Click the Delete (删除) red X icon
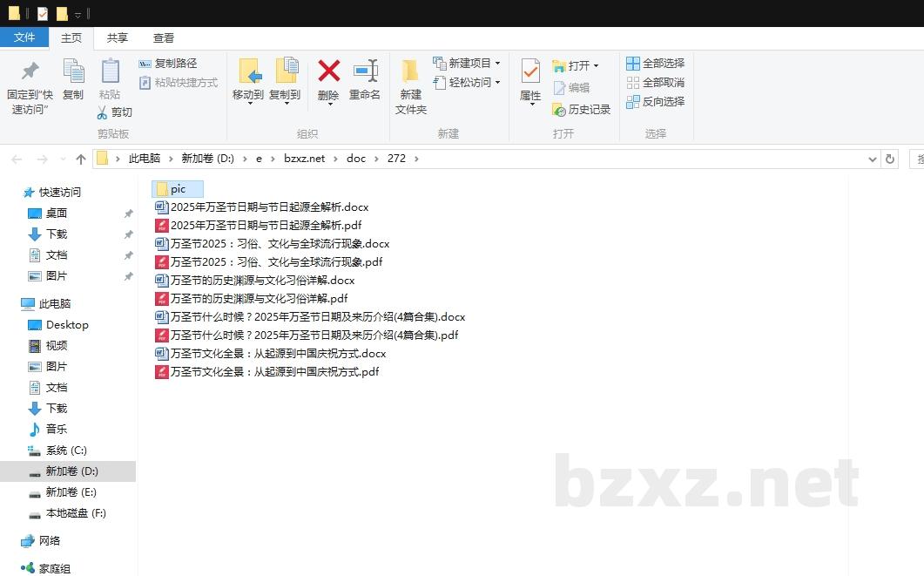 click(328, 71)
